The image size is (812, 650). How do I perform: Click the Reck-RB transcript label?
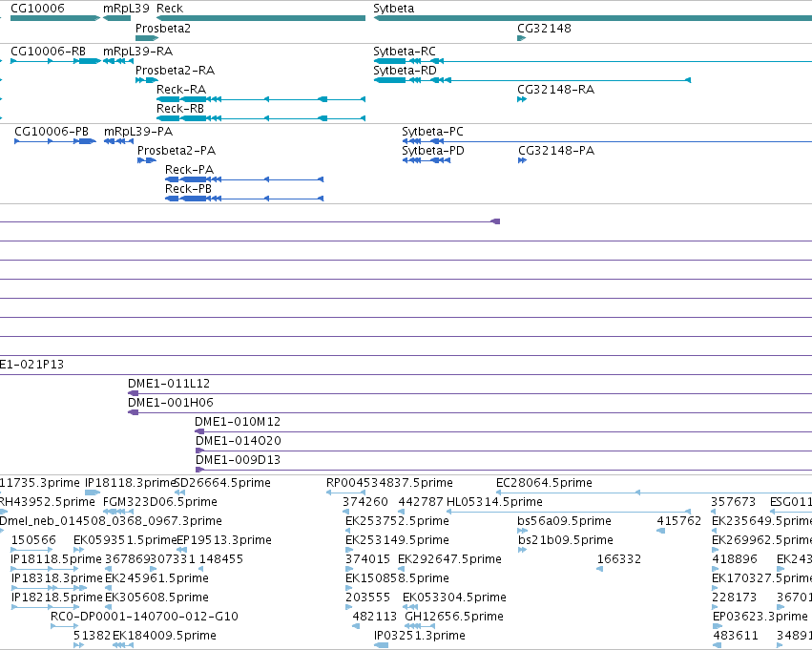[x=180, y=108]
